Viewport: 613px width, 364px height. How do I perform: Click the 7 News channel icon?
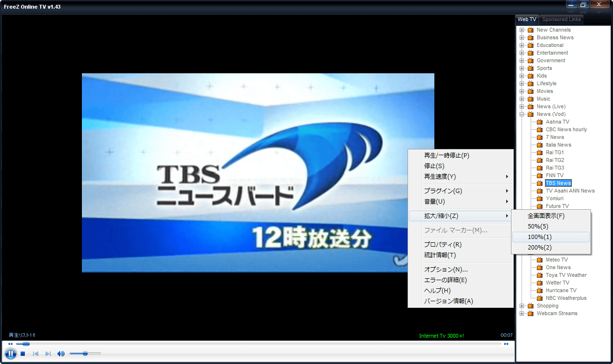(x=540, y=137)
